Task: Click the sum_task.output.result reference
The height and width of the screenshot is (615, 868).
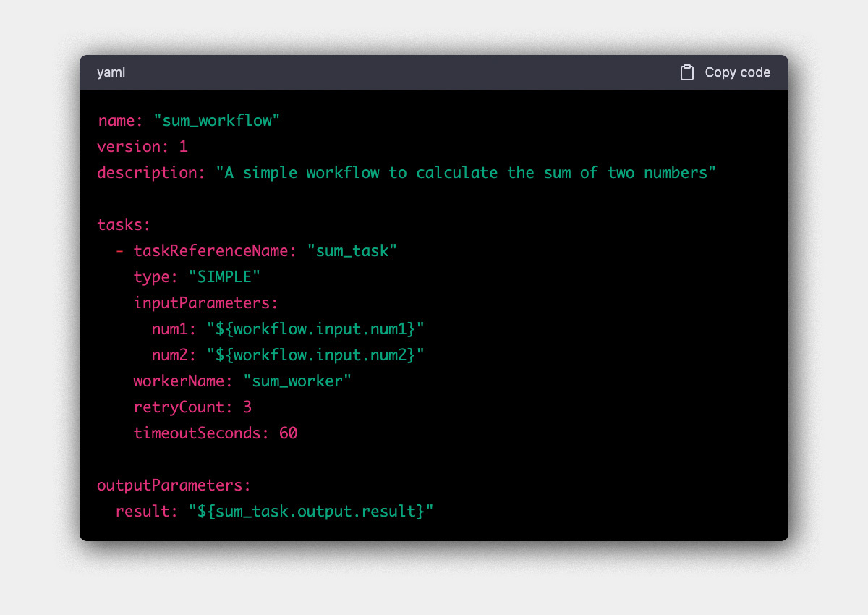Action: (x=311, y=511)
